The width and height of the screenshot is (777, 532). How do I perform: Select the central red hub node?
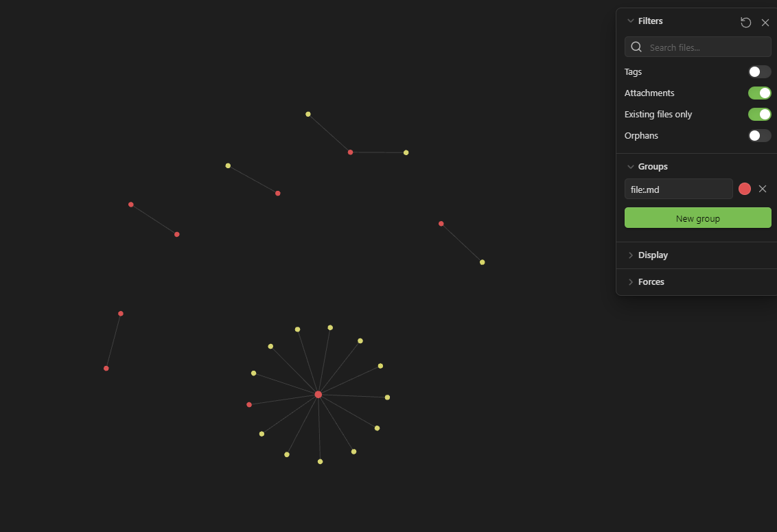coord(318,395)
